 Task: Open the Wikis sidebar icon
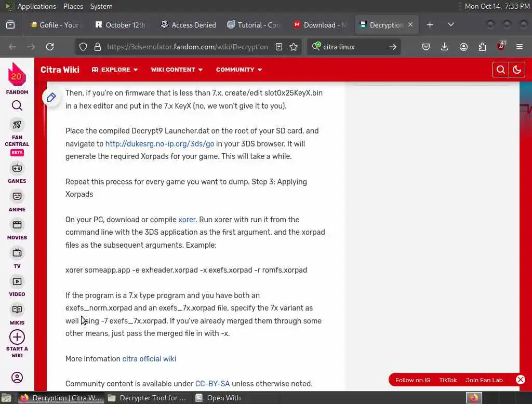click(x=17, y=309)
